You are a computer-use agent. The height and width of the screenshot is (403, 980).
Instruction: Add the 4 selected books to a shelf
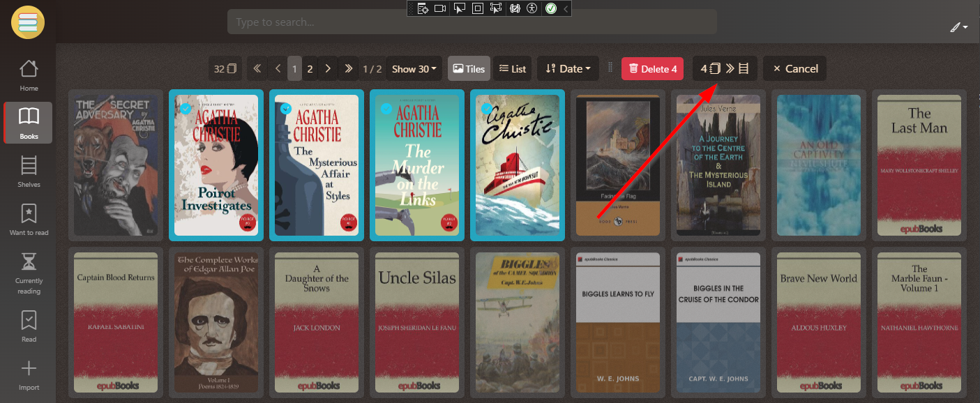725,68
